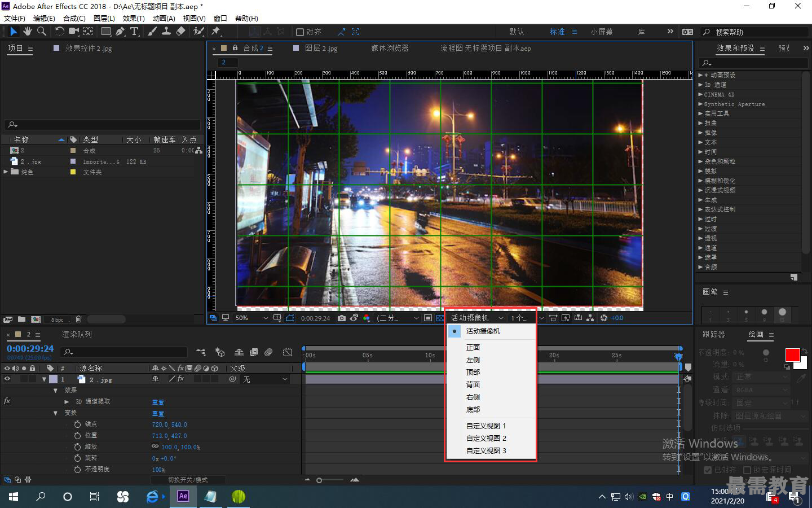The height and width of the screenshot is (508, 812).
Task: Adjust the timeline zoom slider
Action: tap(319, 480)
